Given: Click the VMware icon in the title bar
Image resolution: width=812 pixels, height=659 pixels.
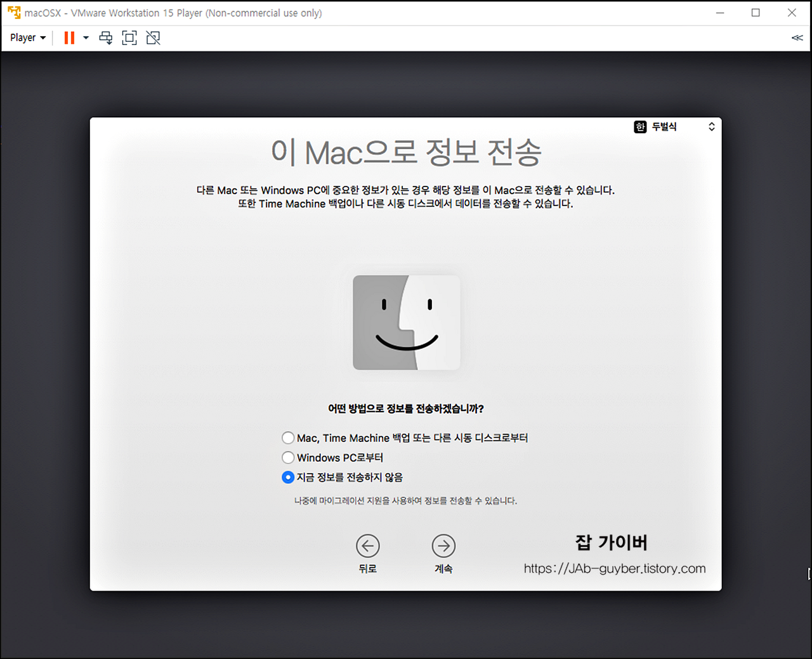Looking at the screenshot, I should pos(13,13).
